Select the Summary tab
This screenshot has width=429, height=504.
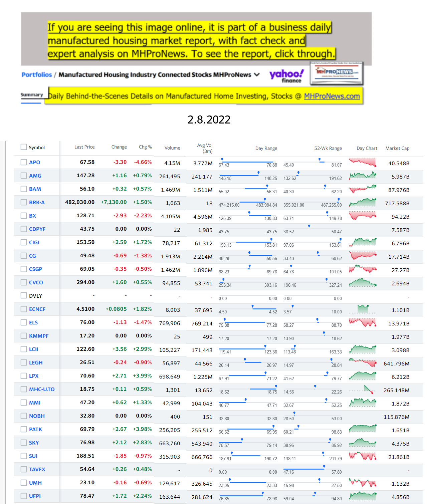(x=32, y=95)
